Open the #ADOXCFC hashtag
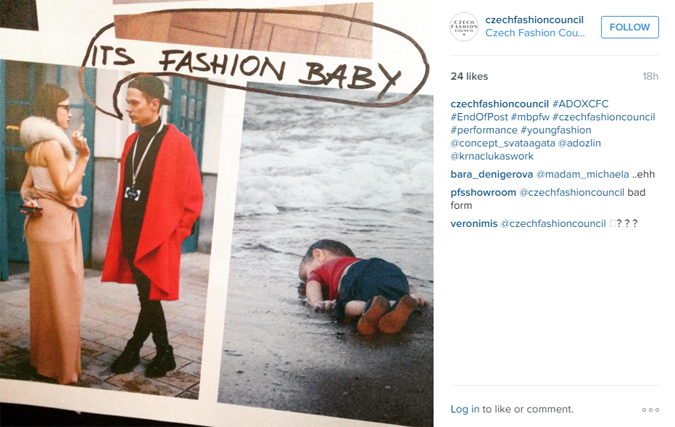Image resolution: width=675 pixels, height=427 pixels. pos(580,104)
